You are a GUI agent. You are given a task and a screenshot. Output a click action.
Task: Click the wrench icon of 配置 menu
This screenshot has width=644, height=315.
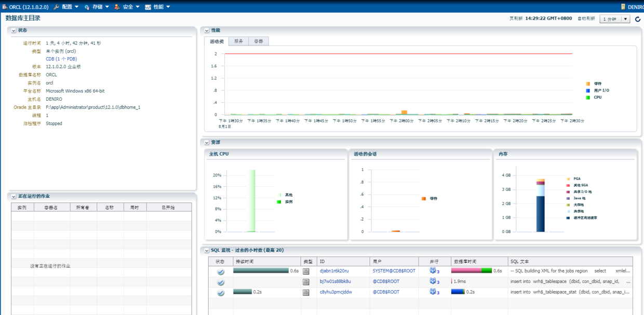coord(57,7)
